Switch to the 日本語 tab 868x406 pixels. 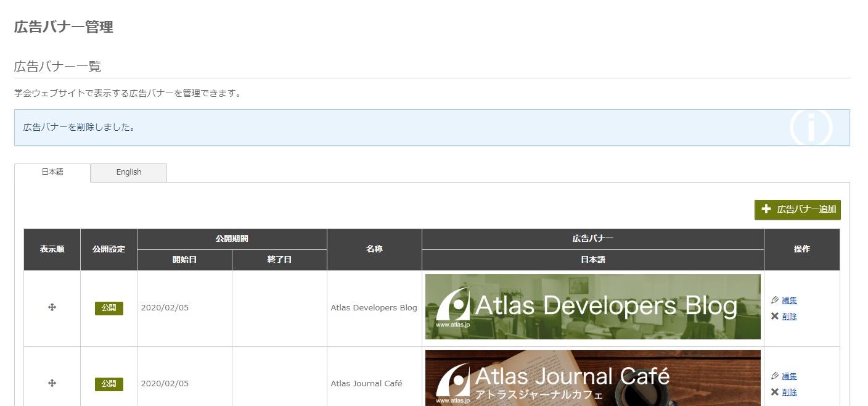52,172
